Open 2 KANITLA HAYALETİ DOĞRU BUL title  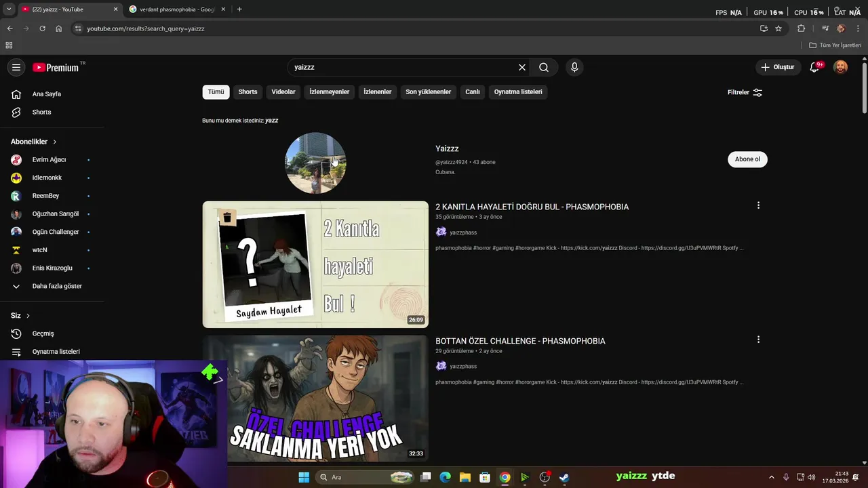[532, 207]
